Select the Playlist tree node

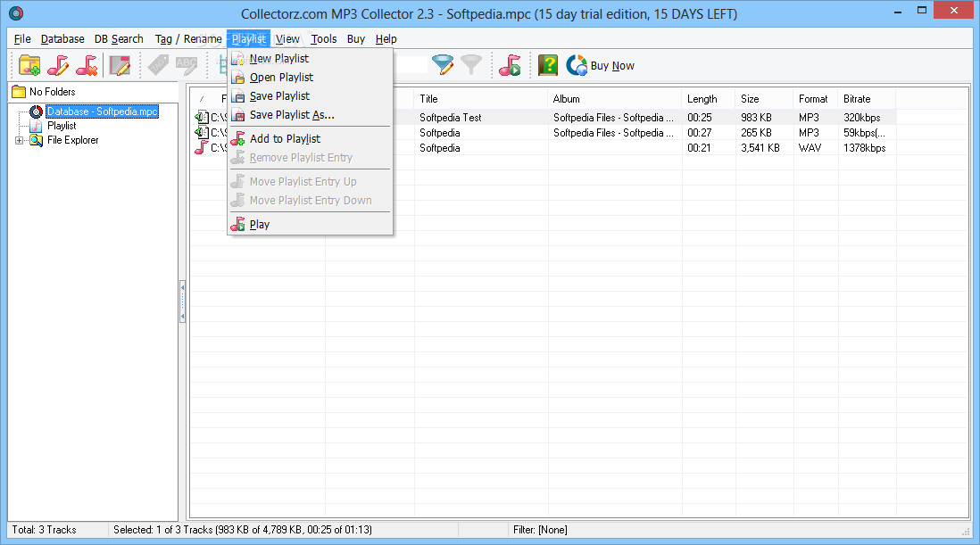pos(62,126)
